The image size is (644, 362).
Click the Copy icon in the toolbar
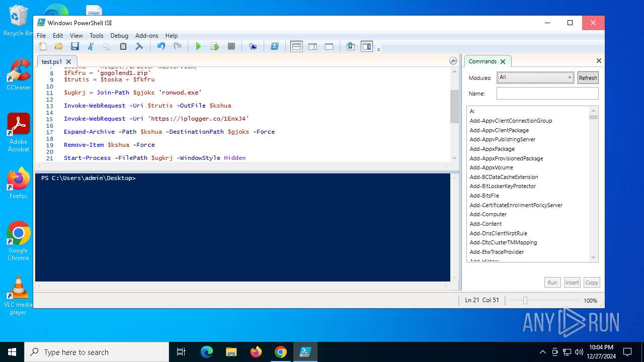tap(107, 46)
